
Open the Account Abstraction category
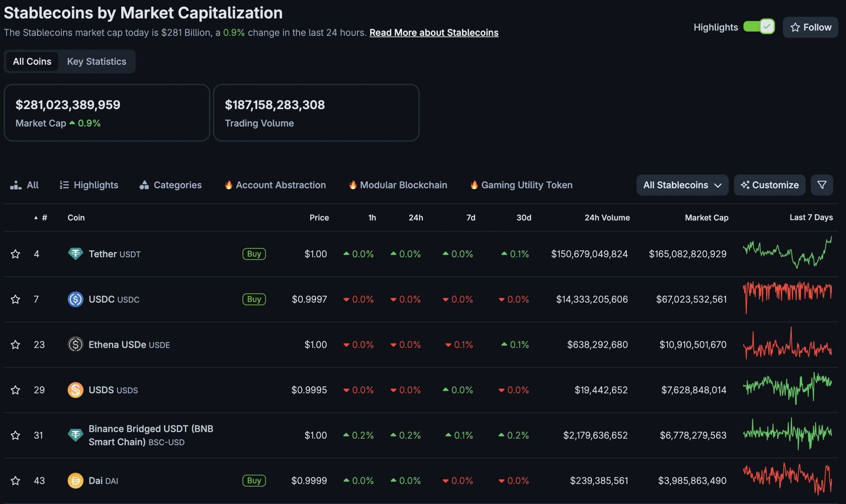coord(275,185)
